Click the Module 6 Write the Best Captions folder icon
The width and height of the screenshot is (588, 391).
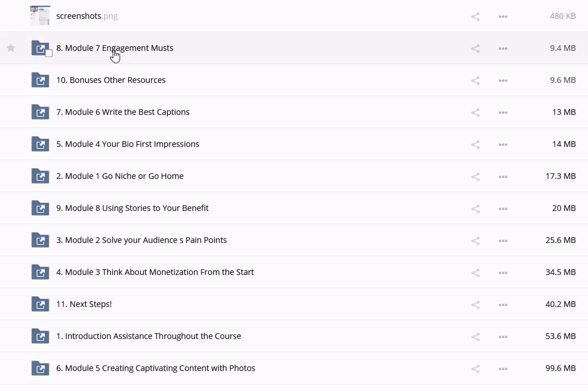click(40, 112)
